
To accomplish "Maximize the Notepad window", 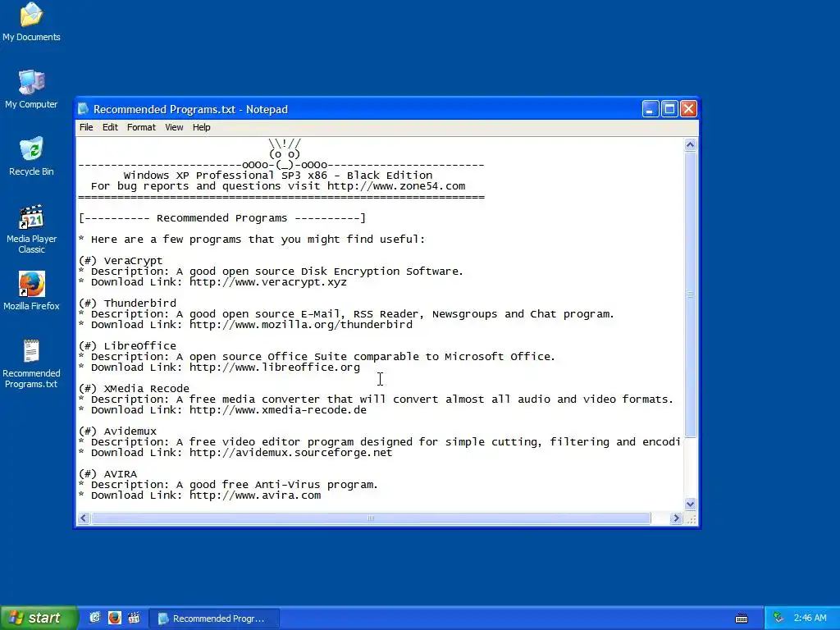I will click(669, 109).
